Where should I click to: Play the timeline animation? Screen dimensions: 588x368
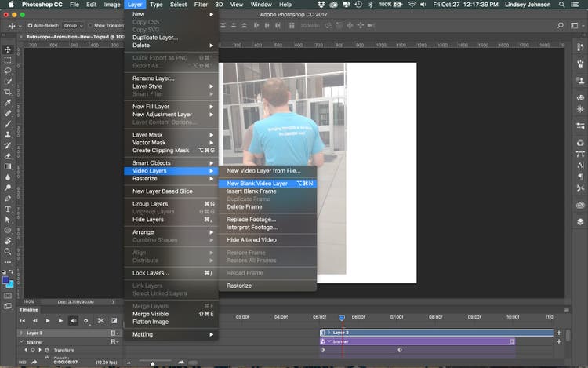click(48, 321)
